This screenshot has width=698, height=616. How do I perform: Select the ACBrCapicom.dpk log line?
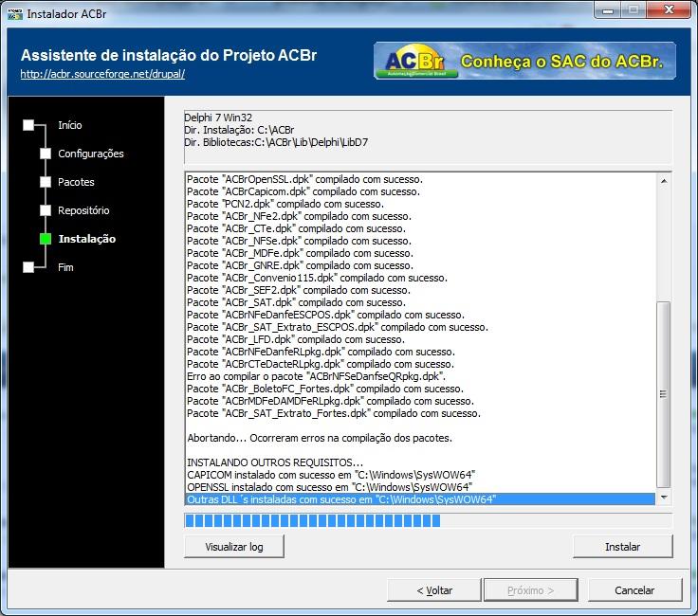420,191
